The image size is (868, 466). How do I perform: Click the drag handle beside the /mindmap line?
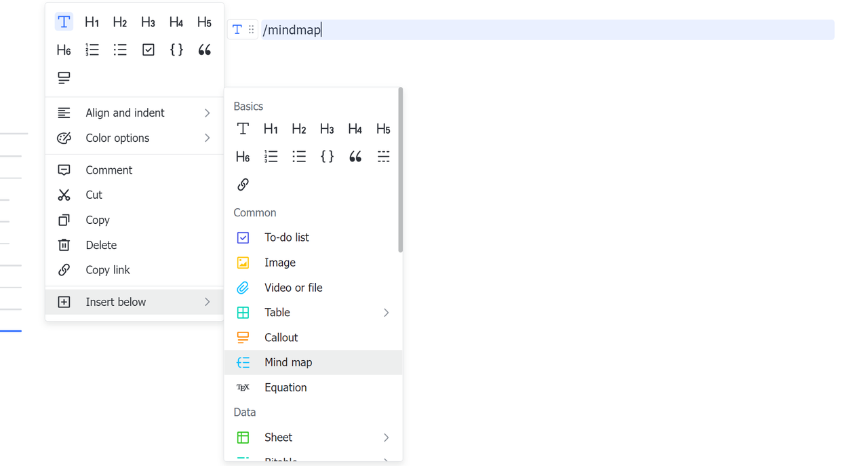pos(251,29)
